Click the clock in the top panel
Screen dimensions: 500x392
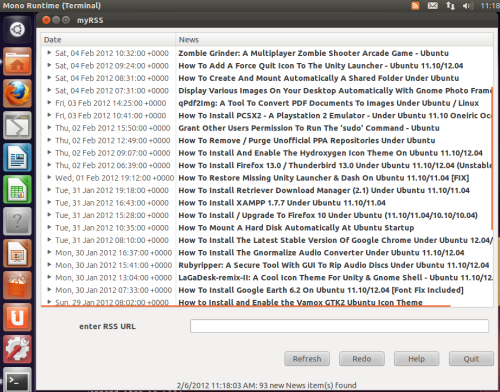click(490, 6)
